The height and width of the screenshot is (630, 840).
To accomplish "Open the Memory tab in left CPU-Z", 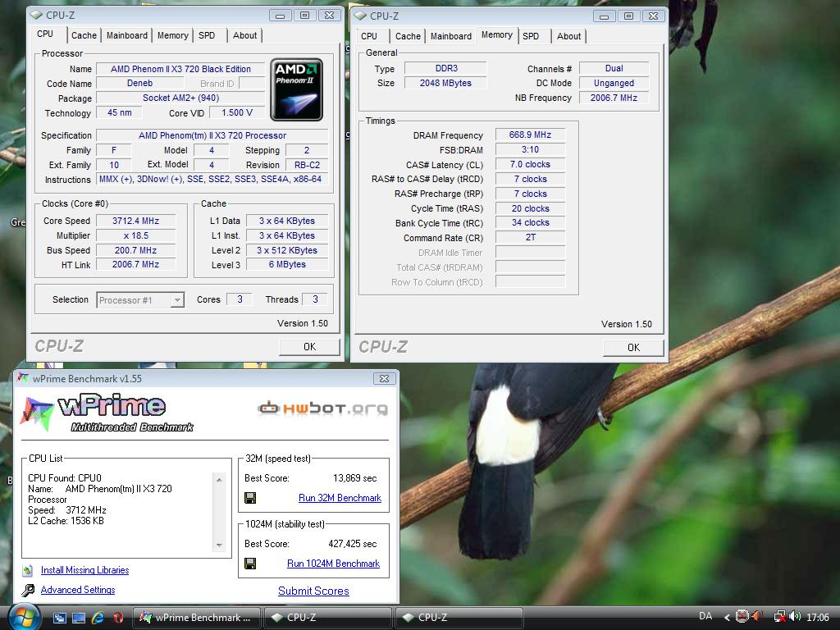I will click(172, 35).
